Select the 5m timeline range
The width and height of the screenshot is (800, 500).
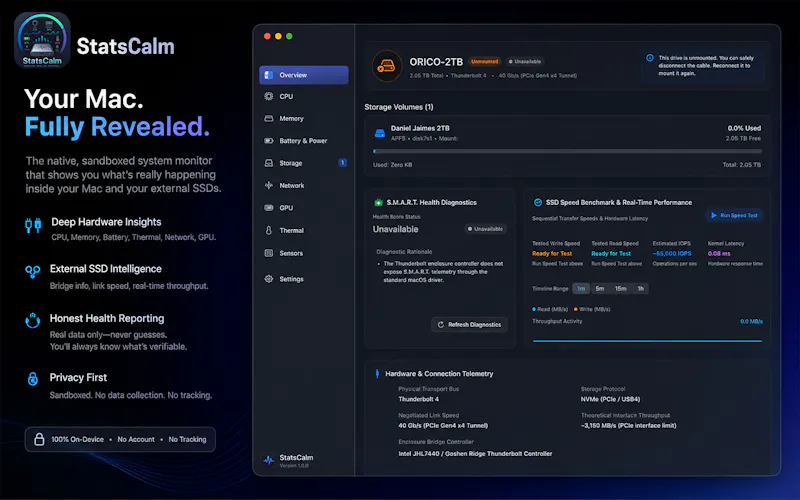point(600,289)
